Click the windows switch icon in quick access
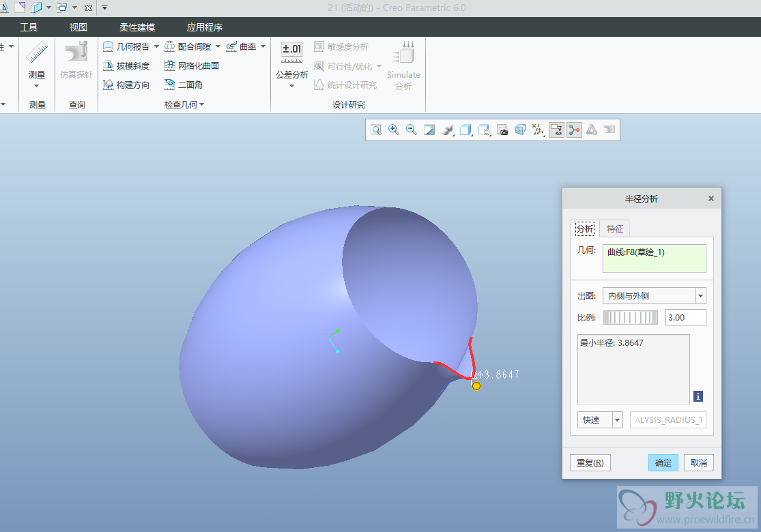761x532 pixels. 61,8
